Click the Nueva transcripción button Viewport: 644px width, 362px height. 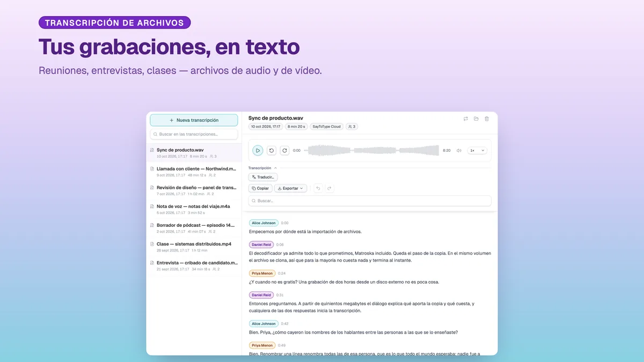(194, 120)
